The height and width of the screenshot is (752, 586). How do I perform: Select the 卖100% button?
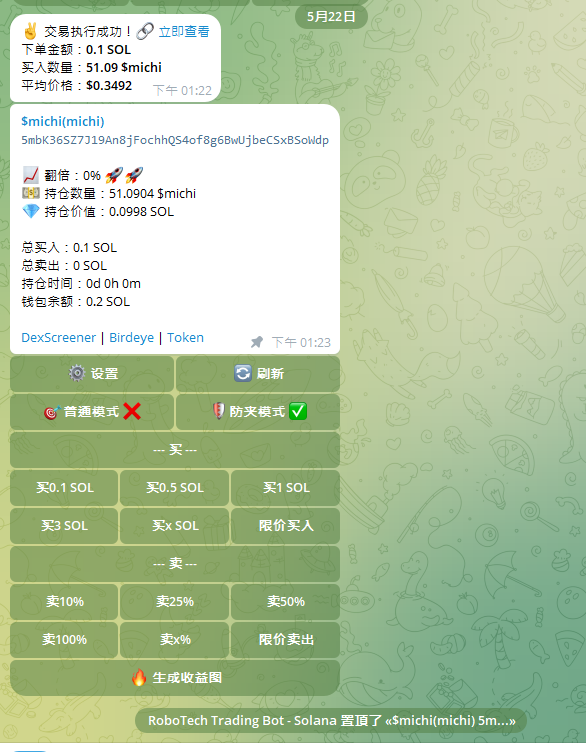pyautogui.click(x=64, y=639)
